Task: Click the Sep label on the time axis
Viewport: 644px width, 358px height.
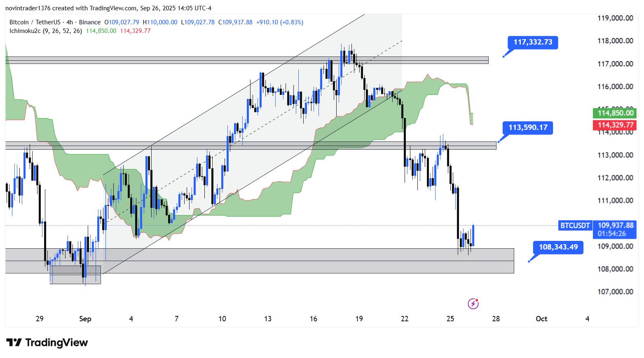Action: tap(85, 319)
